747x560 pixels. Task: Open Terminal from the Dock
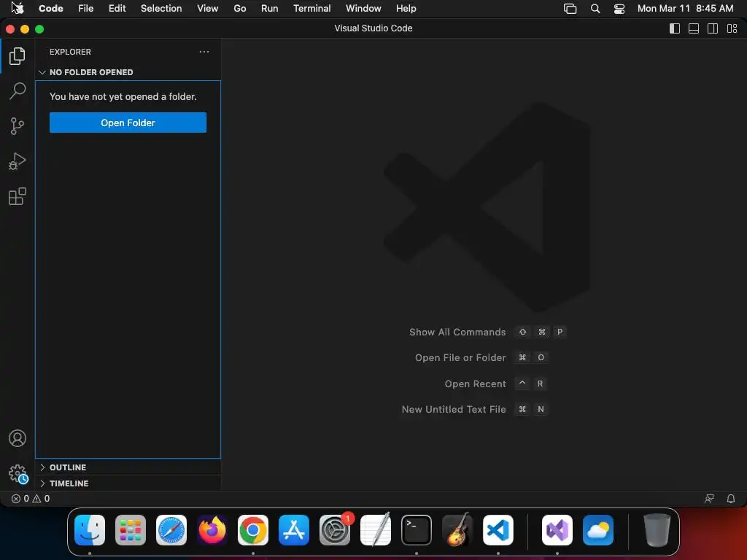coord(417,530)
